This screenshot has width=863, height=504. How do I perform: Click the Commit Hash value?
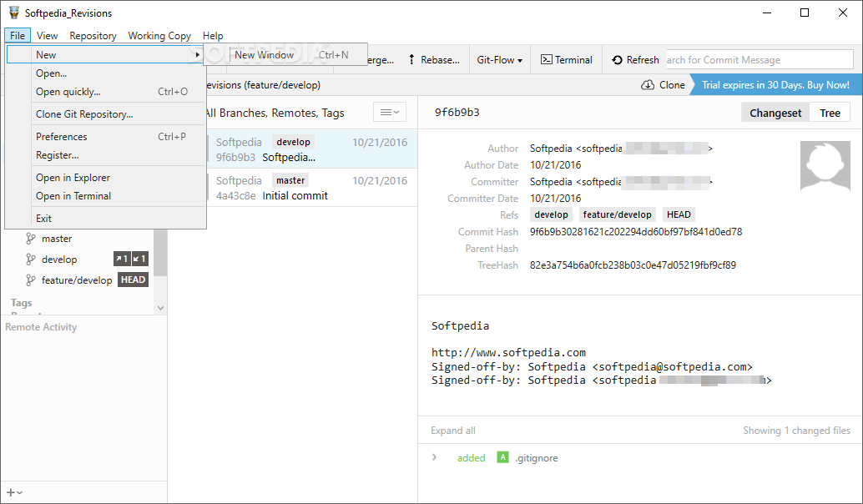click(636, 232)
